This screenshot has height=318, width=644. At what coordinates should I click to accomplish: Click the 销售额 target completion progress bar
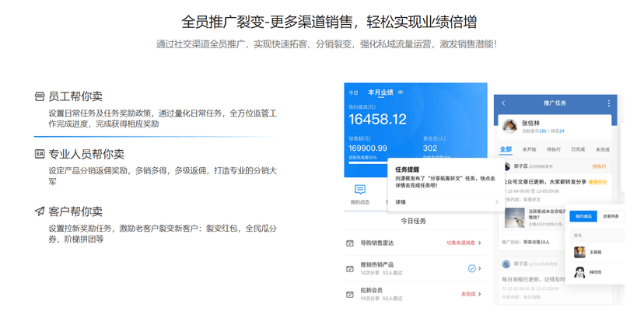click(x=369, y=162)
